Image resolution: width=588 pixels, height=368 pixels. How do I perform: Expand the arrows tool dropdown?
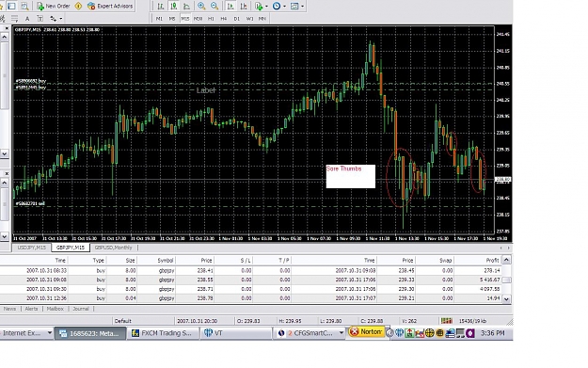tap(61, 19)
